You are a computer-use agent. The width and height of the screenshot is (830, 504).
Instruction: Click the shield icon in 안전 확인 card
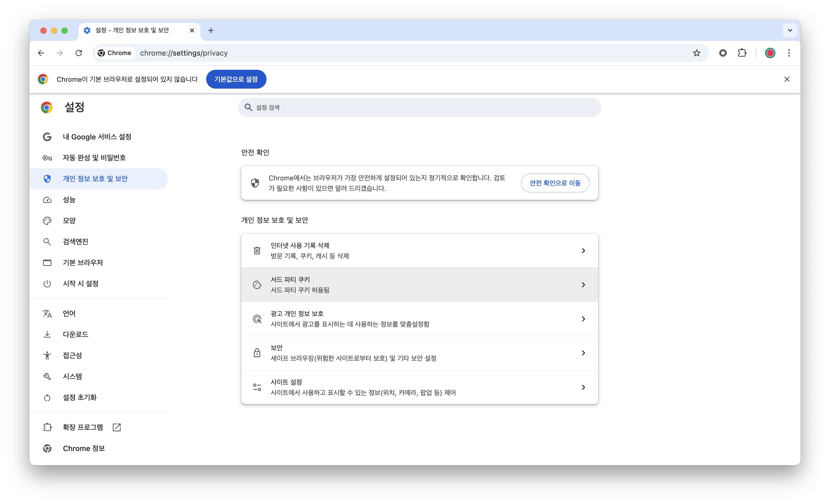[255, 183]
